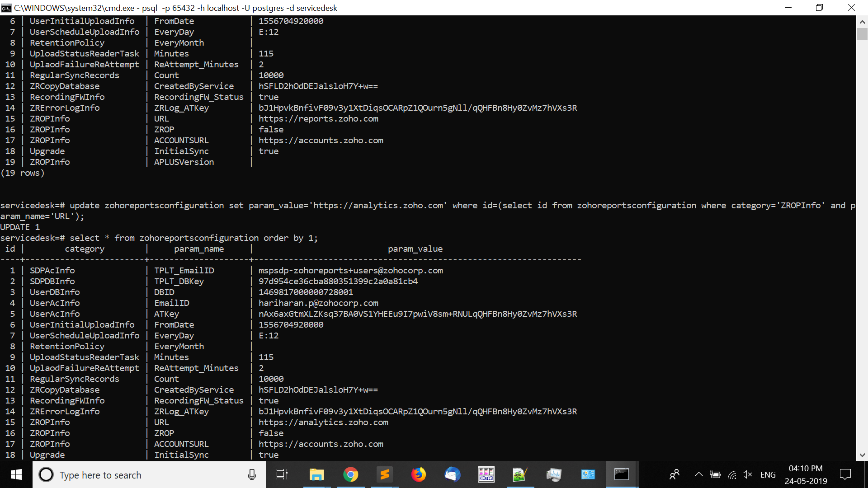Open the Action Center notifications panel
The height and width of the screenshot is (488, 868).
coord(845,474)
